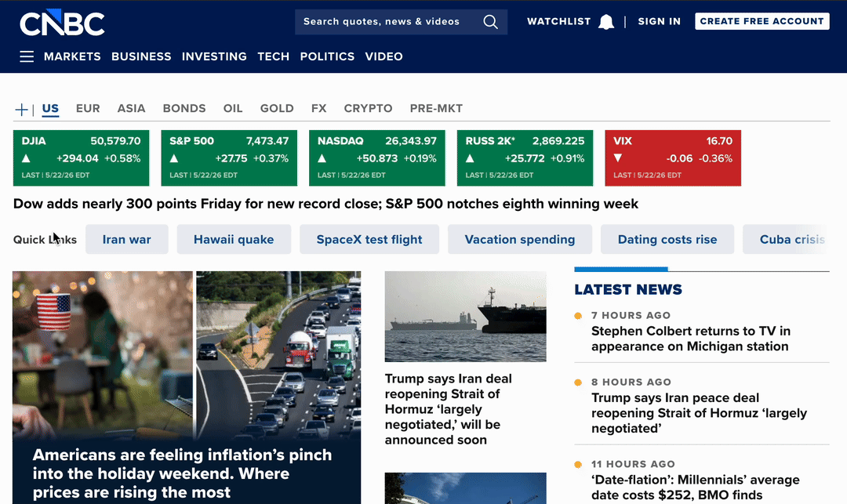
Task: Open the WATCHLIST link
Action: pyautogui.click(x=558, y=22)
